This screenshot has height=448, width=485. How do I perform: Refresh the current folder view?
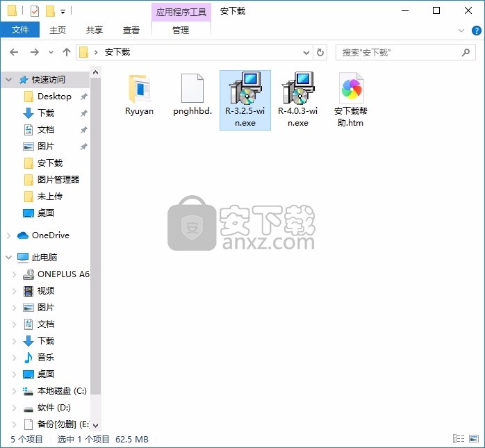[x=320, y=52]
